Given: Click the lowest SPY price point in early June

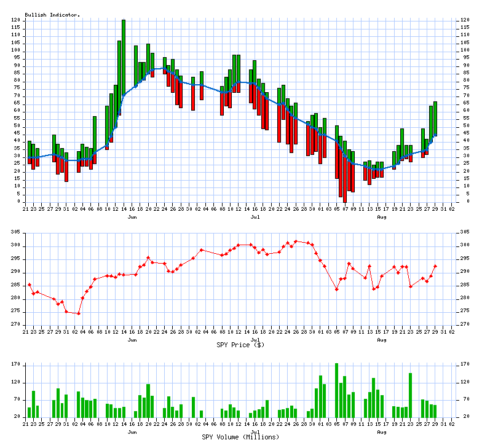Looking at the screenshot, I should pos(79,313).
